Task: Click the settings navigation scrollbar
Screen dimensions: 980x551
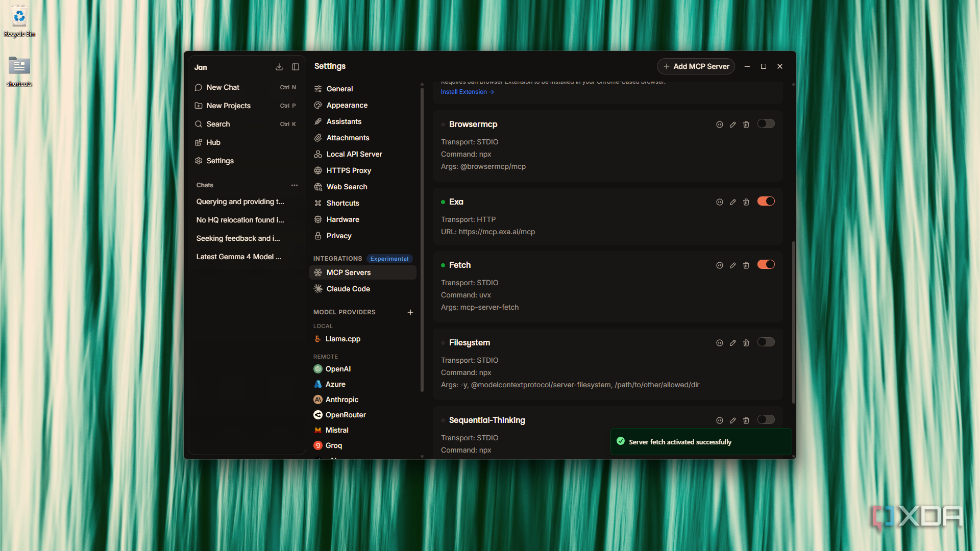Action: click(422, 240)
